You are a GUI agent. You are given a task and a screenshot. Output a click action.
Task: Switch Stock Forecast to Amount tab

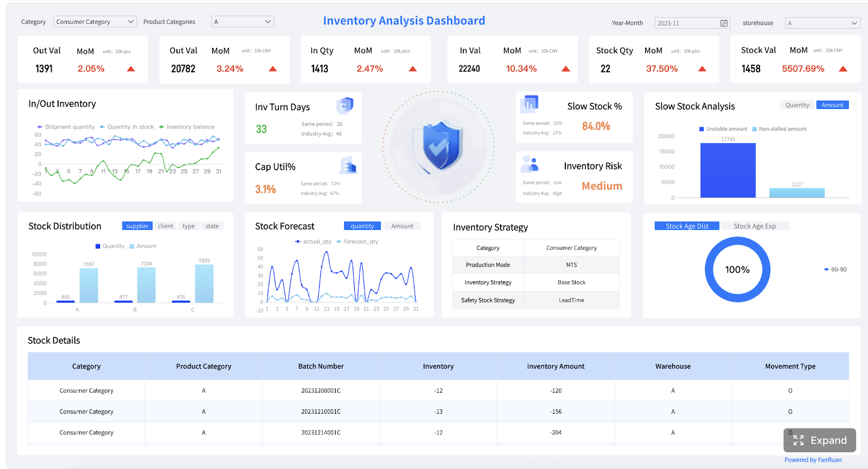click(x=402, y=226)
